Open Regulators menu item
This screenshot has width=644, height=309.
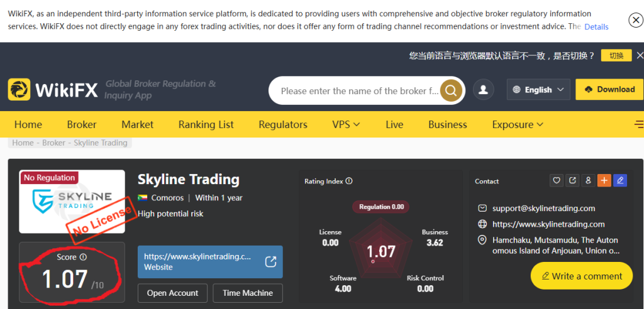coord(283,125)
